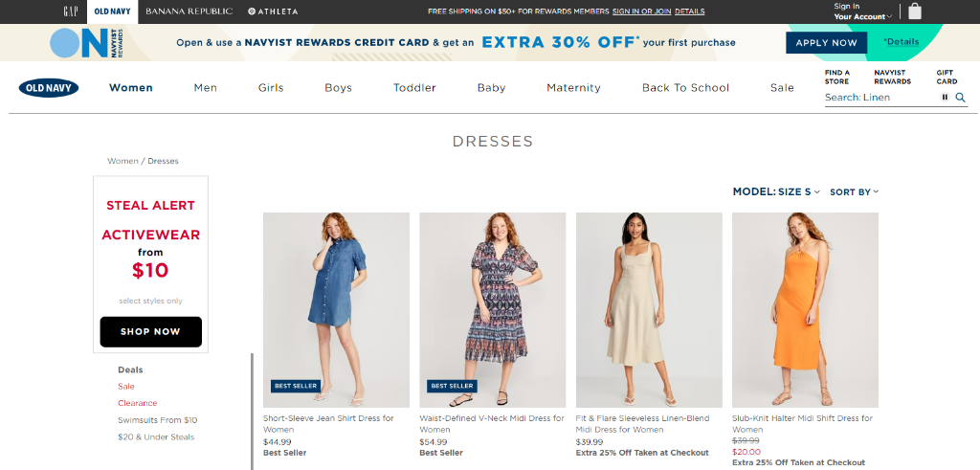The height and width of the screenshot is (470, 980).
Task: Open the Maternity menu
Action: pyautogui.click(x=574, y=88)
